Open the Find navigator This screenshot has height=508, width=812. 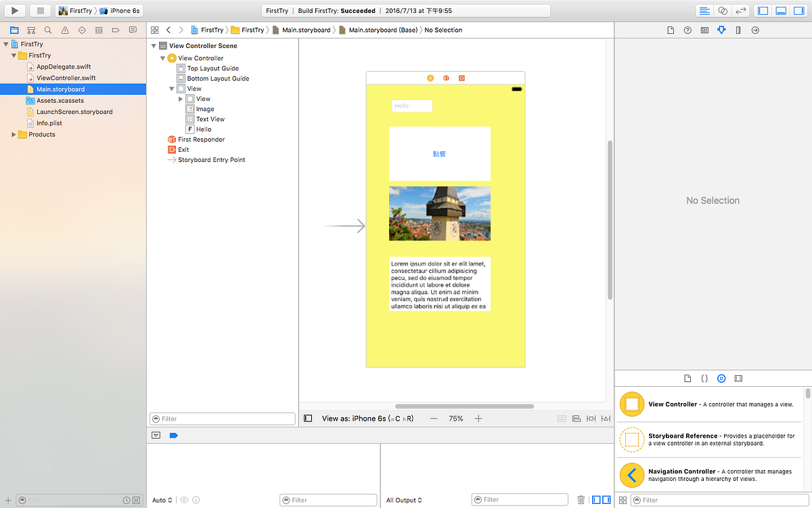pos(47,30)
